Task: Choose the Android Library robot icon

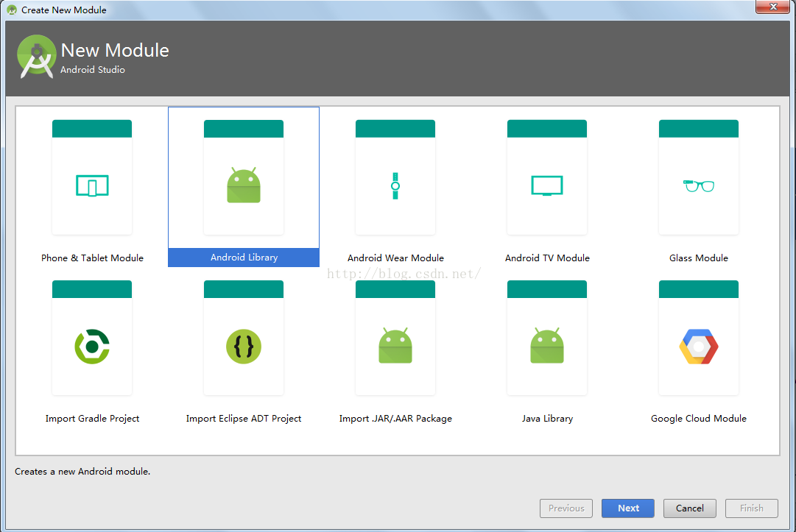Action: tap(244, 185)
